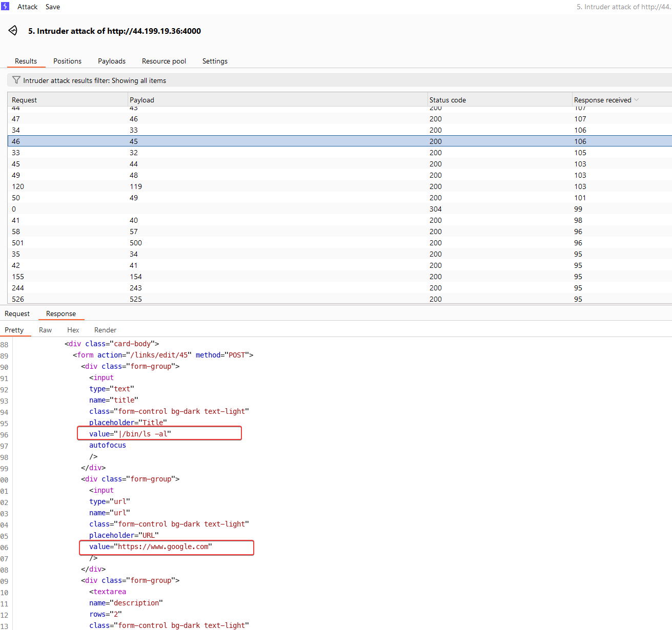This screenshot has width=672, height=630.
Task: Sort results by Status code column
Action: pos(447,100)
